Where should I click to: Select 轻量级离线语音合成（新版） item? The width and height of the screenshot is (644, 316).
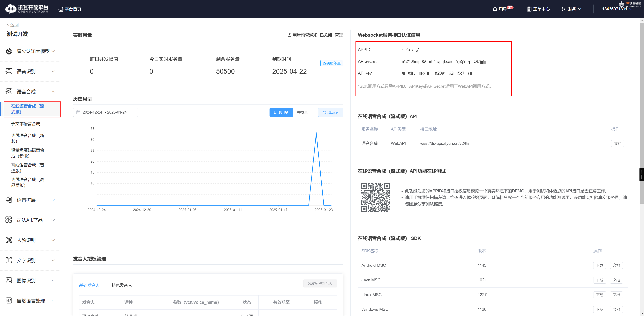28,153
